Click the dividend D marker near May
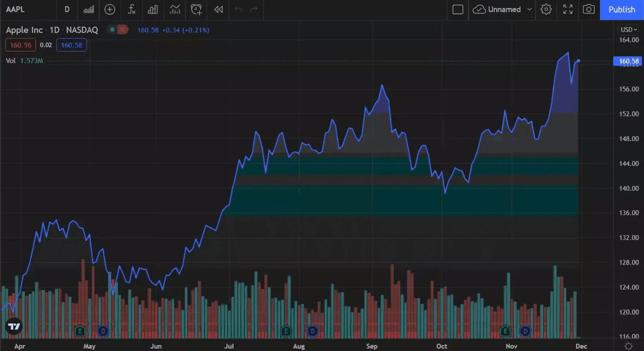 coord(103,331)
